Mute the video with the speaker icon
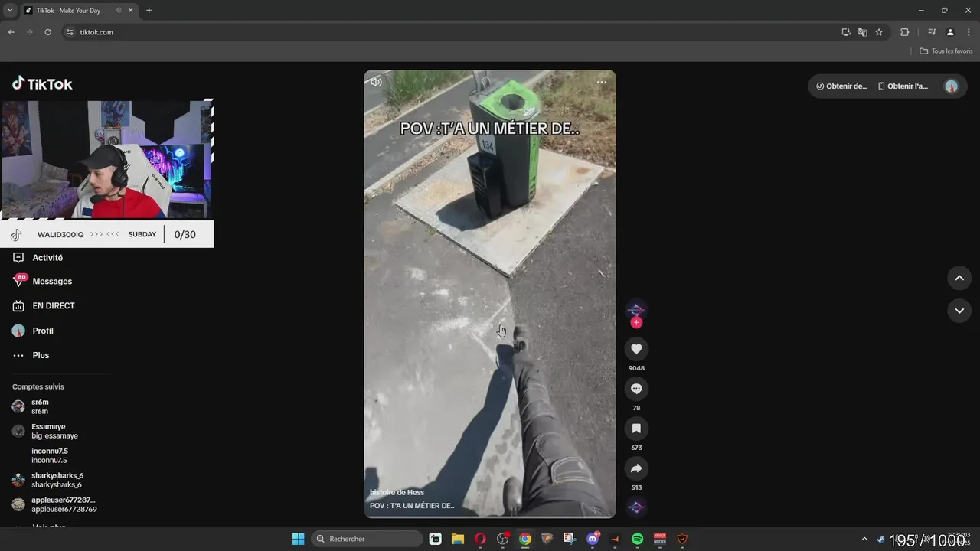The width and height of the screenshot is (980, 551). 376,82
